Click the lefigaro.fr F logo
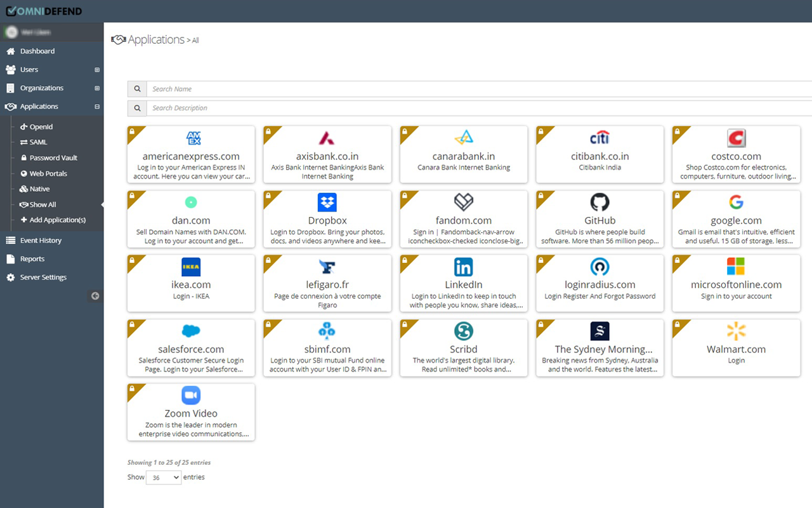This screenshot has width=812, height=508. [327, 267]
